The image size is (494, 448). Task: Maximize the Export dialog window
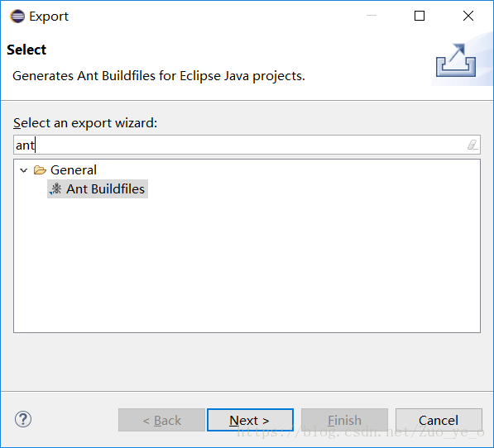(420, 16)
